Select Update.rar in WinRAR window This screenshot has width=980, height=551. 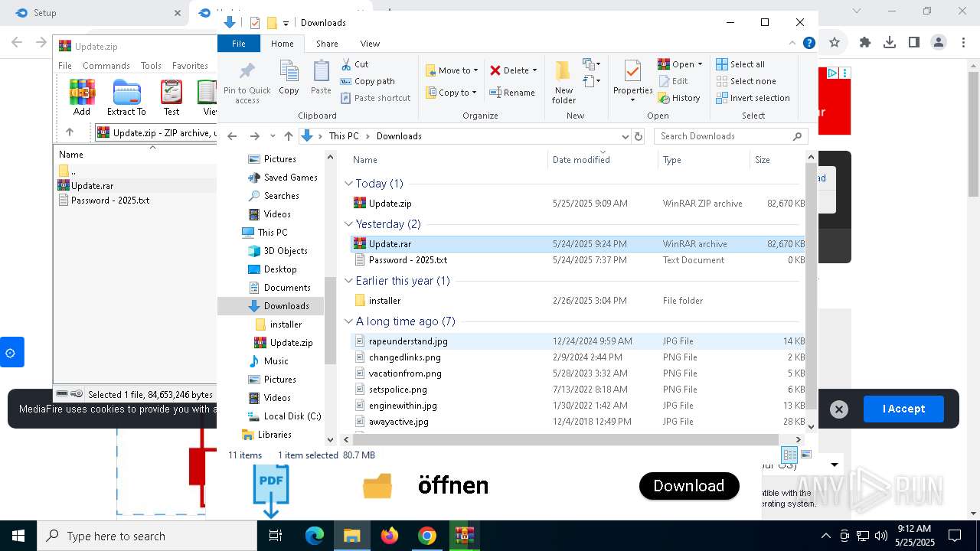pyautogui.click(x=92, y=186)
